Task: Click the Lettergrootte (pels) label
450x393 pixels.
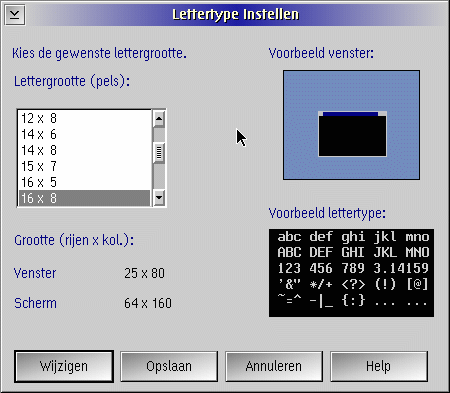Action: point(72,81)
